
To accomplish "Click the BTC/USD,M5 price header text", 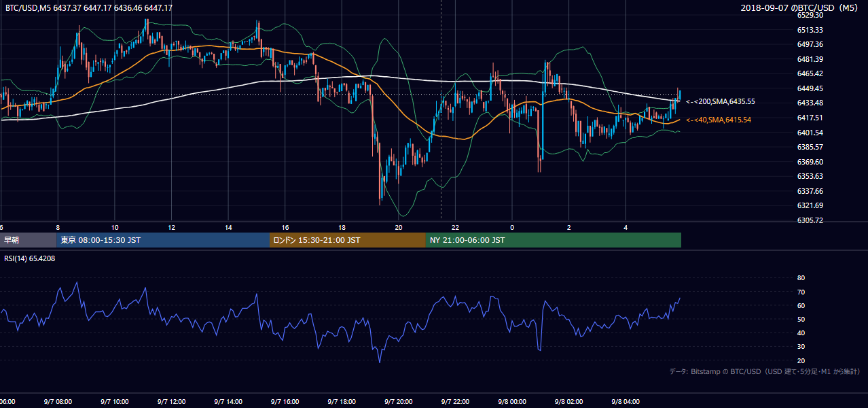I will tap(89, 7).
